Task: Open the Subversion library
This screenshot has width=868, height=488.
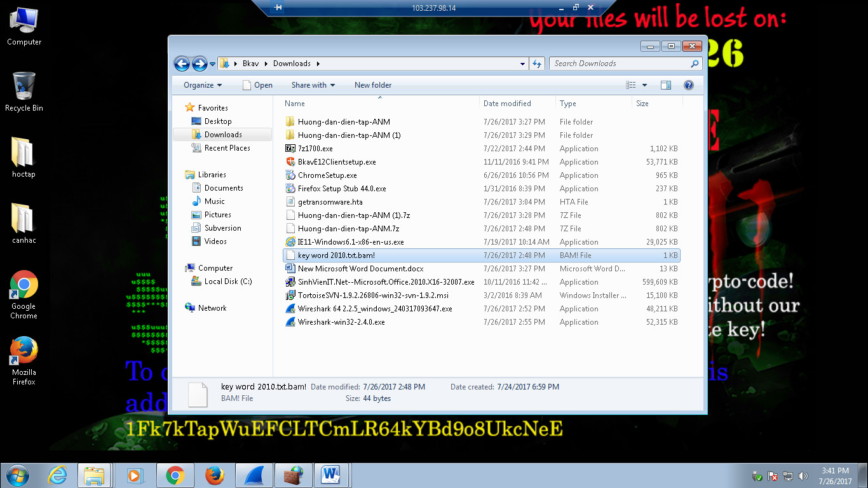Action: tap(222, 228)
